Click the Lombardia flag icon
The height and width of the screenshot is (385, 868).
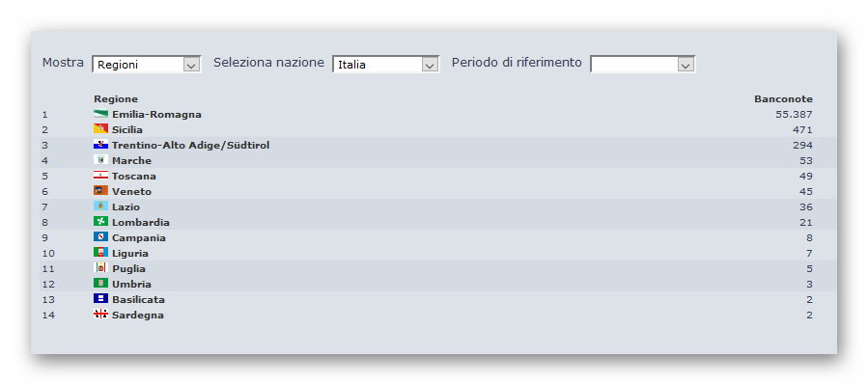(x=100, y=222)
